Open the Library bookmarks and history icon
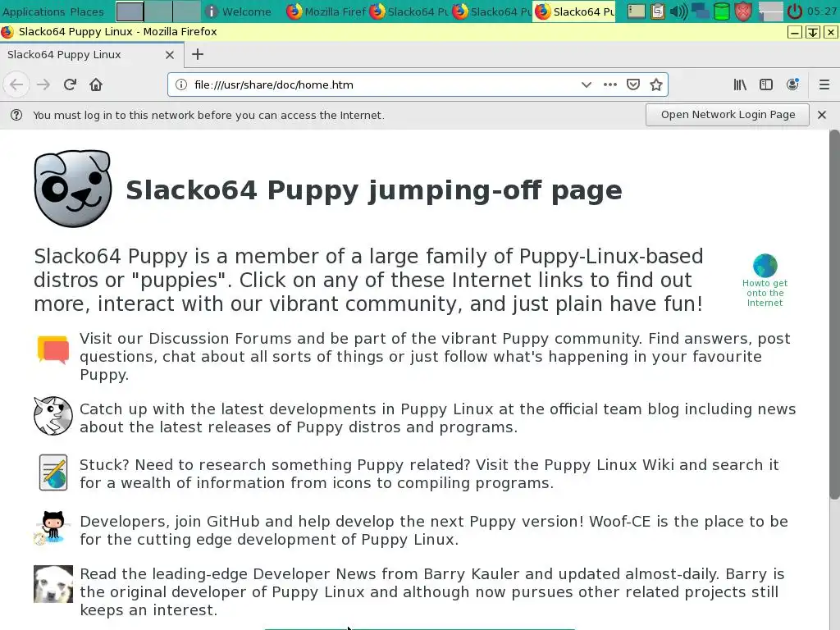The image size is (840, 630). tap(740, 84)
